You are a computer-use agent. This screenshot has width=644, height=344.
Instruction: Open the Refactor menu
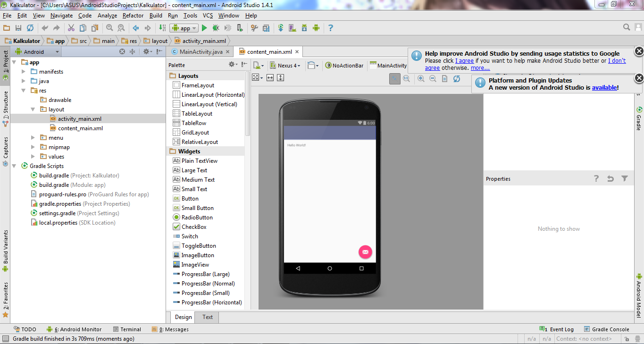(x=133, y=16)
